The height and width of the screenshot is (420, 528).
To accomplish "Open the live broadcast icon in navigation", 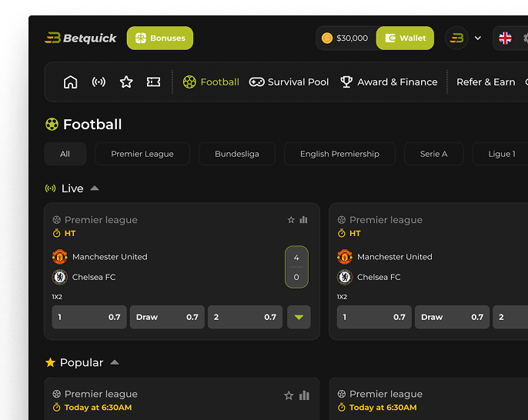I will click(99, 82).
